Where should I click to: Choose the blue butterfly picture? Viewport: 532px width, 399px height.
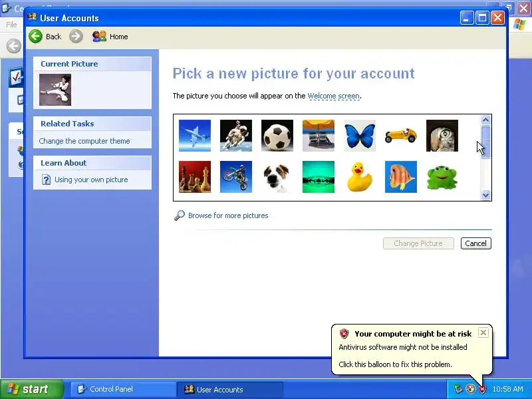coord(360,136)
